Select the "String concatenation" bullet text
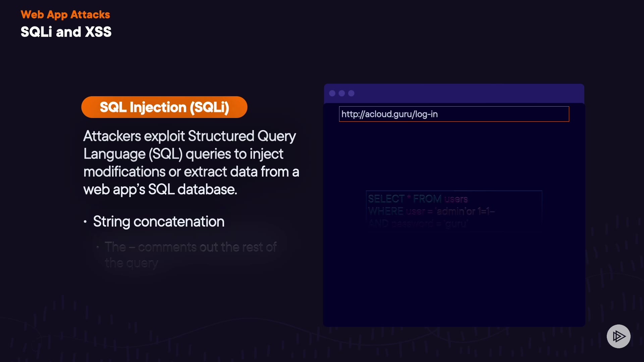Viewport: 644px width, 362px height. [x=159, y=222]
